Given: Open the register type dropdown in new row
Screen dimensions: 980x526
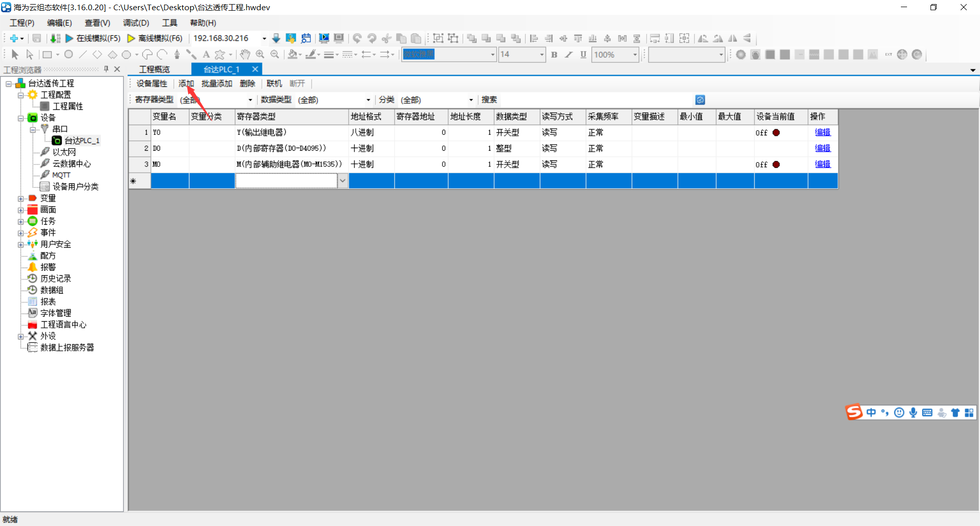Looking at the screenshot, I should 343,180.
